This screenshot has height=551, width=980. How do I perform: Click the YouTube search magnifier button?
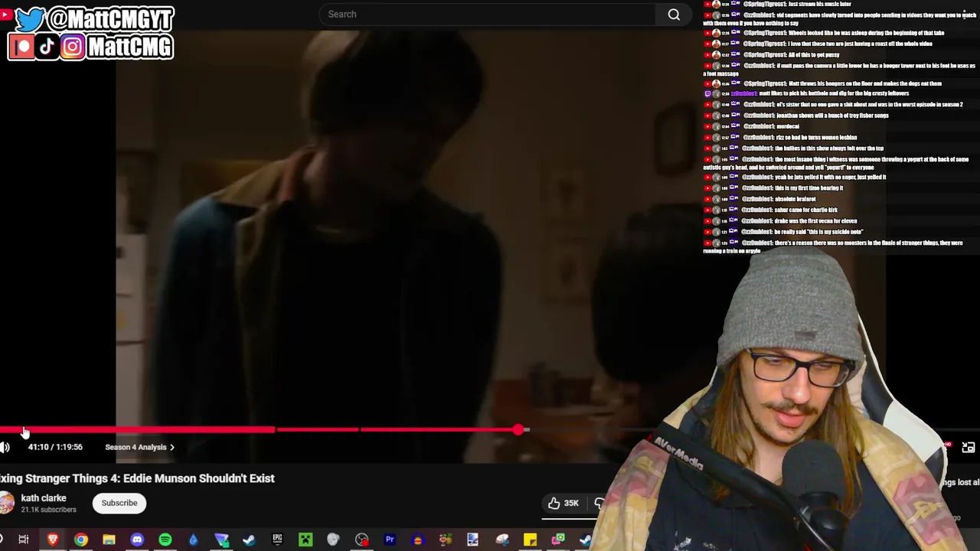(674, 15)
